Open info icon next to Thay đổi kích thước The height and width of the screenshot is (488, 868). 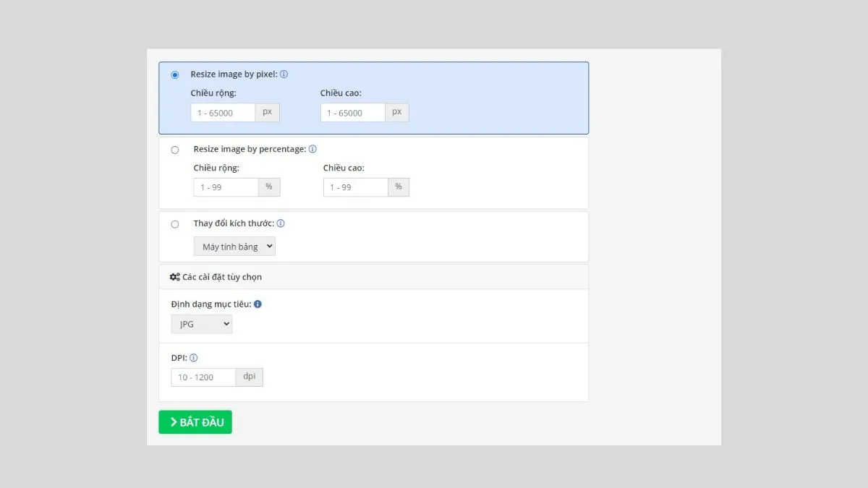[x=281, y=224]
